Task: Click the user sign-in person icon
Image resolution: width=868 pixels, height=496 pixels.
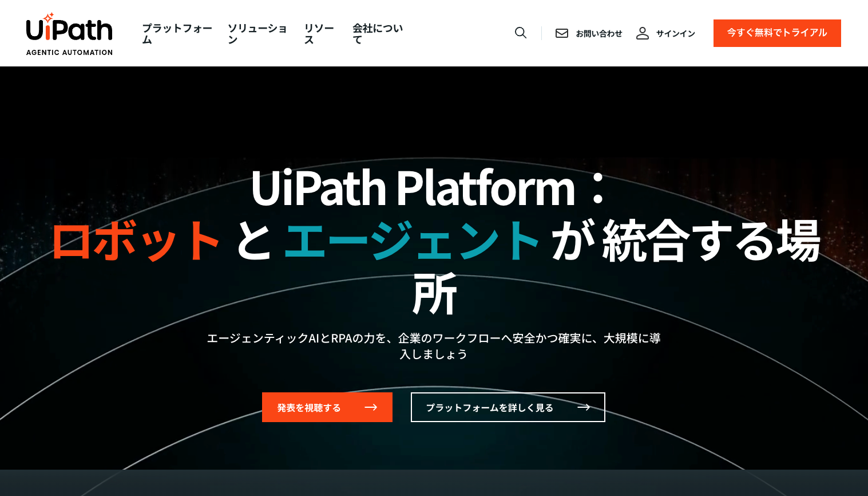Action: pos(643,33)
